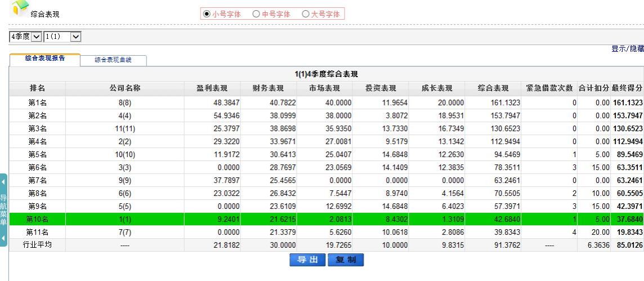Click the 排名 column header
This screenshot has height=281, width=644.
tap(37, 88)
